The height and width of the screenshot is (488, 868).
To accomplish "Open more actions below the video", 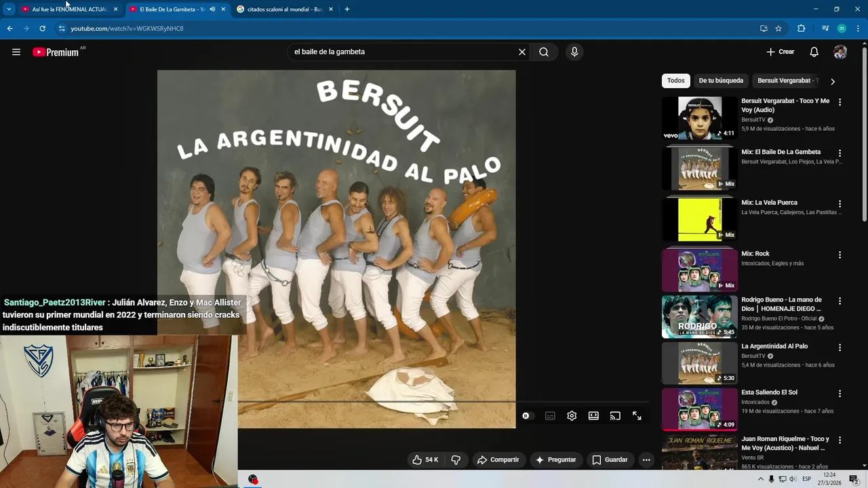I will pos(646,460).
